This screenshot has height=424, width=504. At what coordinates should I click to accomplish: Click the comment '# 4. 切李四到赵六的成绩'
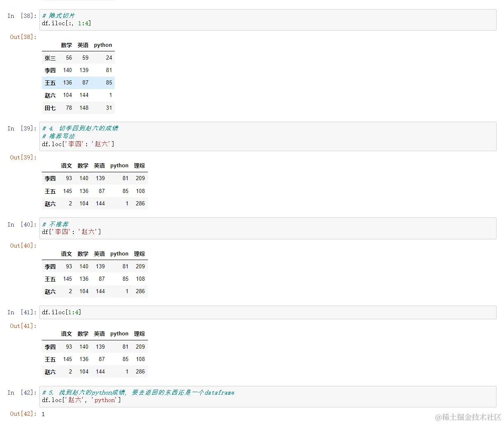80,128
